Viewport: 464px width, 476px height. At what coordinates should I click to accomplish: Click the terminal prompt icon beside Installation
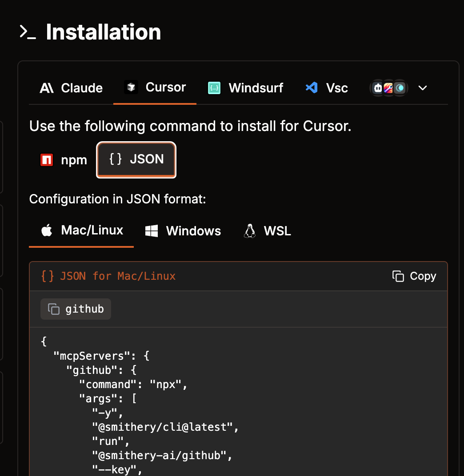(28, 32)
